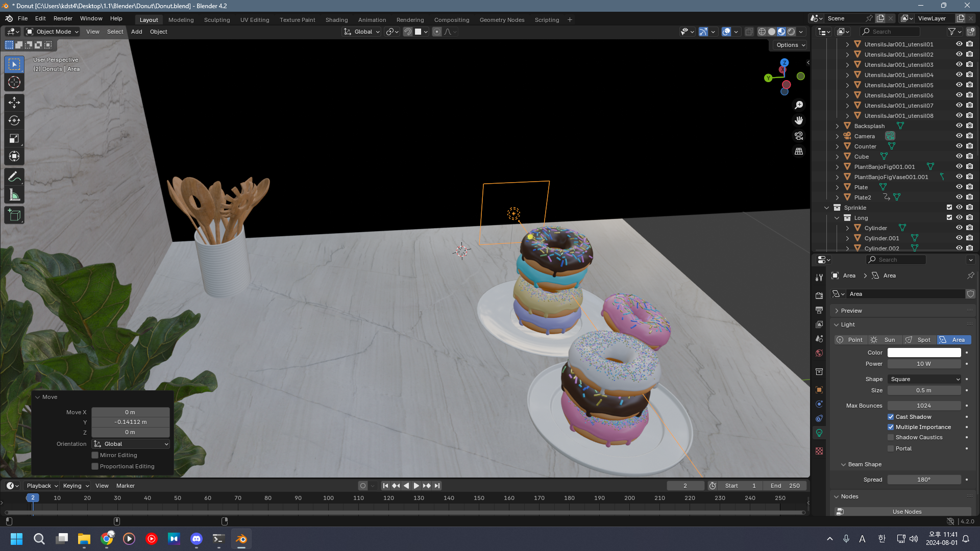
Task: Activate the Annotate tool
Action: coord(14,177)
